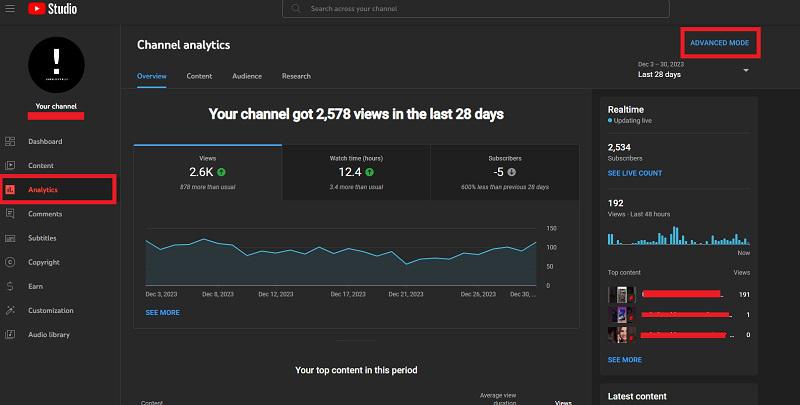The height and width of the screenshot is (405, 800).
Task: Click the Realtime 48 hours bar chart
Action: pos(679,236)
